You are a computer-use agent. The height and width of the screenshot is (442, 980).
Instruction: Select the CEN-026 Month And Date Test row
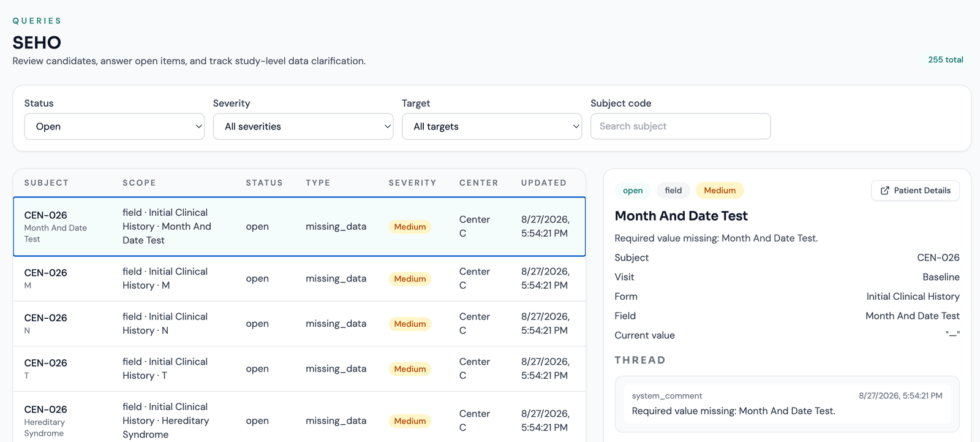tap(300, 226)
